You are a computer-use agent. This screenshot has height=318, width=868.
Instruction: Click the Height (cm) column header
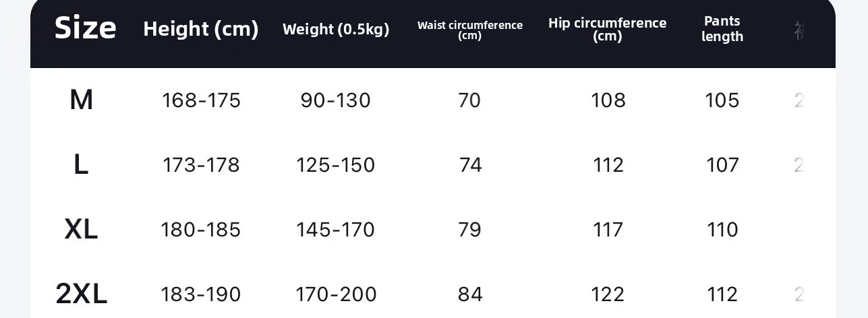point(201,29)
